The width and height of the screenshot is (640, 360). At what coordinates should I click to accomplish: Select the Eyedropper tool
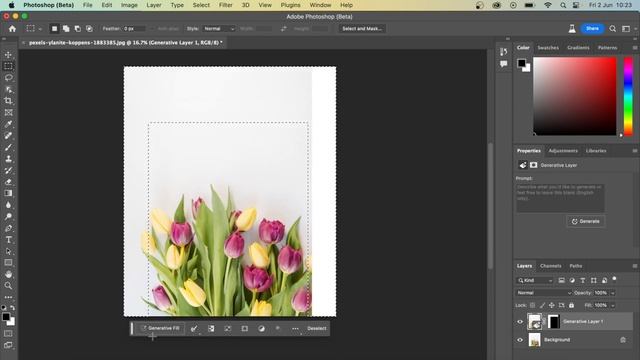(x=8, y=124)
